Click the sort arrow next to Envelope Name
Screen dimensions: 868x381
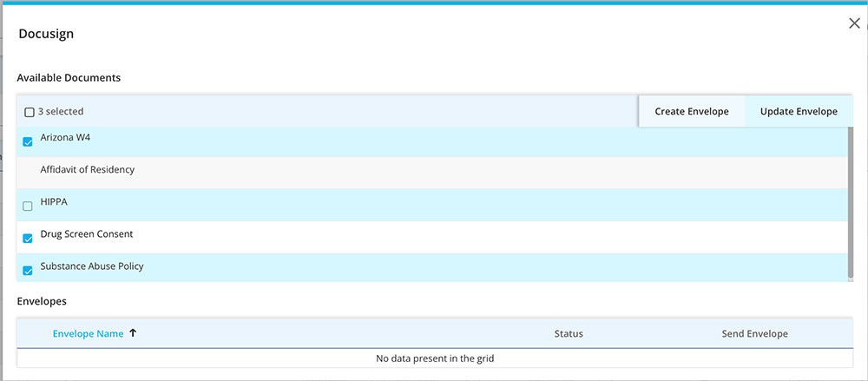click(132, 332)
